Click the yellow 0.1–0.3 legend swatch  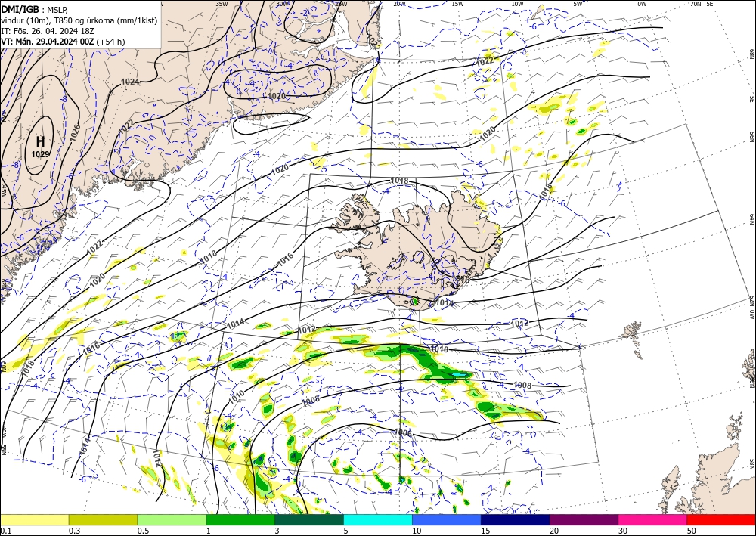pos(34,519)
